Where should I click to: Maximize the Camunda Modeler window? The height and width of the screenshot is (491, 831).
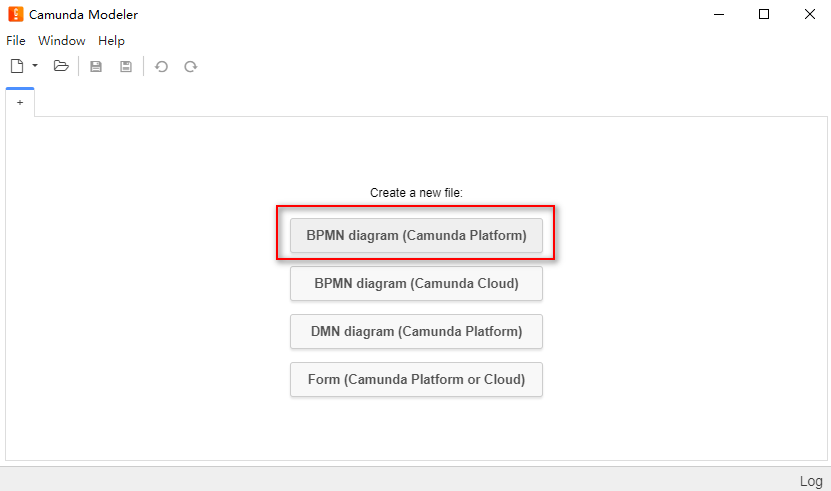[764, 14]
